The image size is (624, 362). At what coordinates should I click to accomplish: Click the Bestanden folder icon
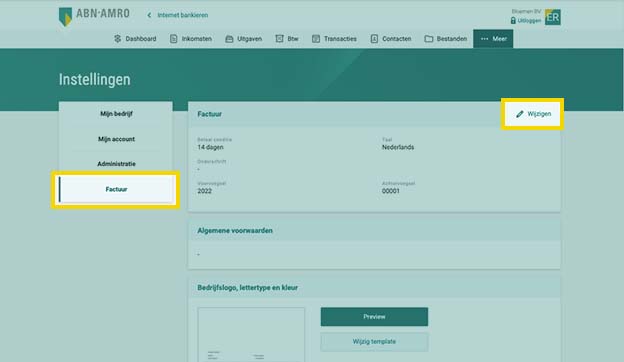pyautogui.click(x=429, y=39)
